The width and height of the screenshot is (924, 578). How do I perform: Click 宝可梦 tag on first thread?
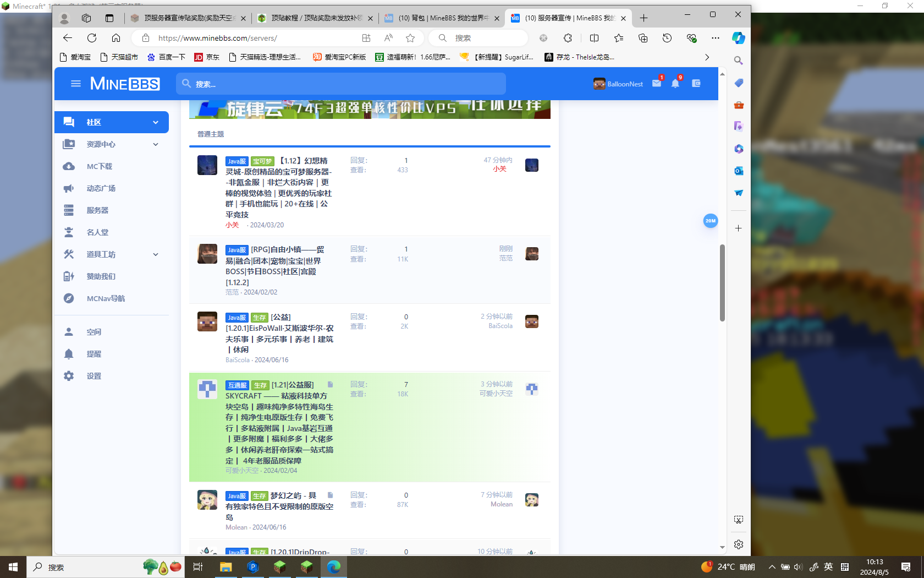tap(262, 161)
